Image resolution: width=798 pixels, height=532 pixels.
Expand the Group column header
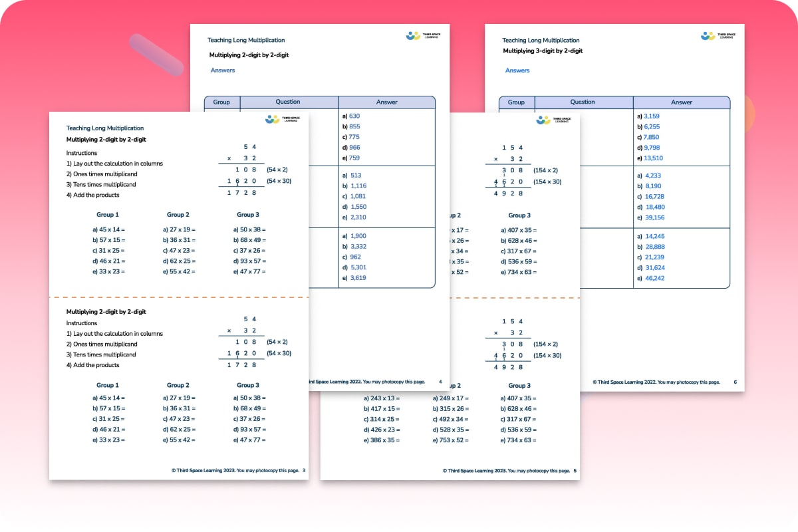tap(221, 102)
